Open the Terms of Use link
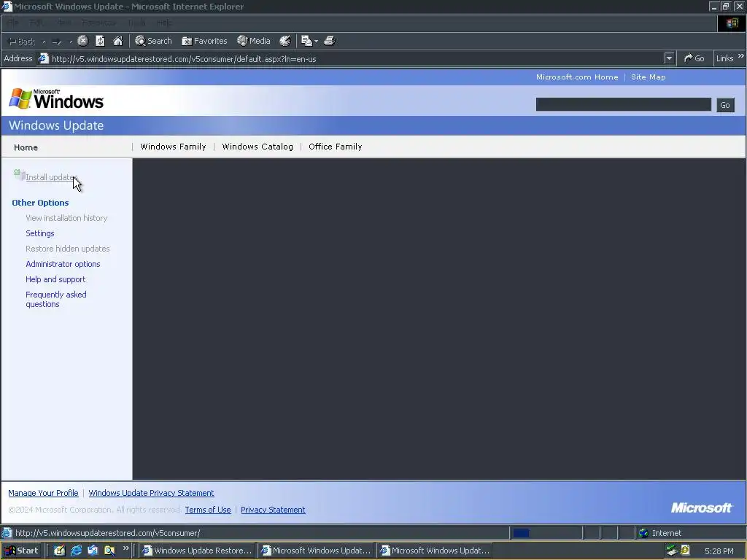 click(208, 510)
